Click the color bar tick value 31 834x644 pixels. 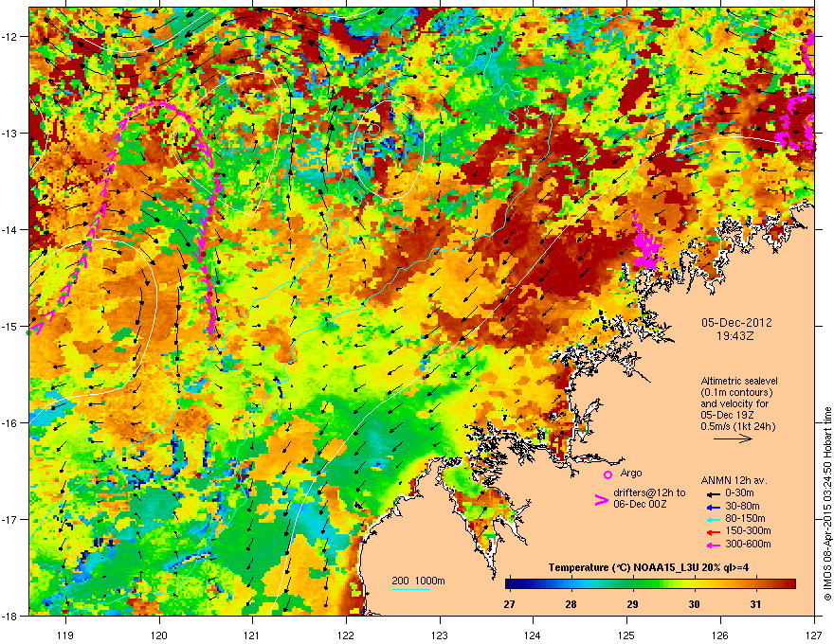pyautogui.click(x=756, y=604)
